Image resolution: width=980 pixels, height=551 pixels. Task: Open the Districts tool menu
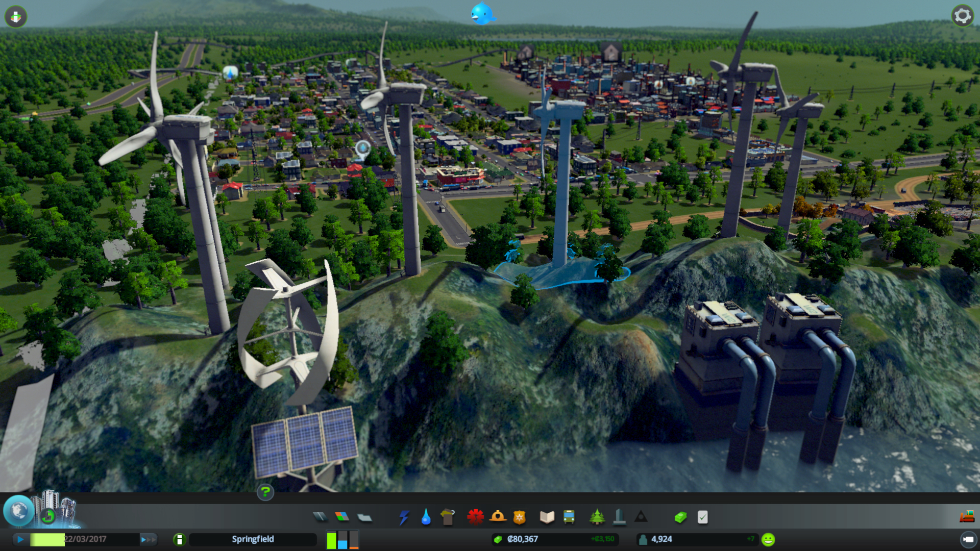[364, 517]
